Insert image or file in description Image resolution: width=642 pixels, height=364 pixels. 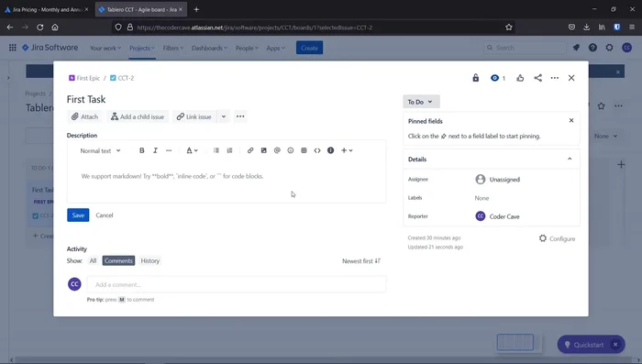click(264, 150)
